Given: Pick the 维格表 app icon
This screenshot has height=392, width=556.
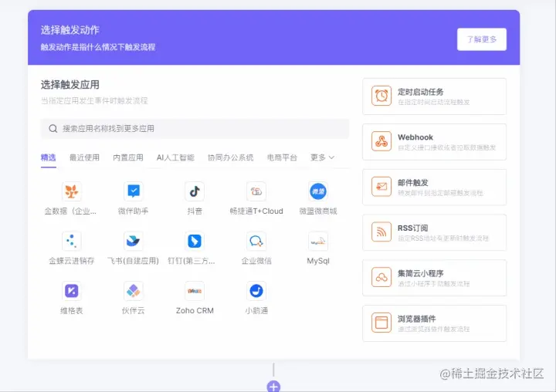Looking at the screenshot, I should click(x=71, y=291).
